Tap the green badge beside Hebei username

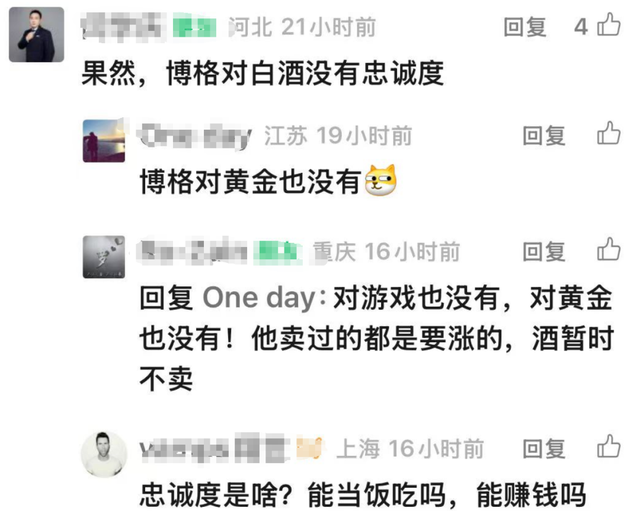(194, 27)
